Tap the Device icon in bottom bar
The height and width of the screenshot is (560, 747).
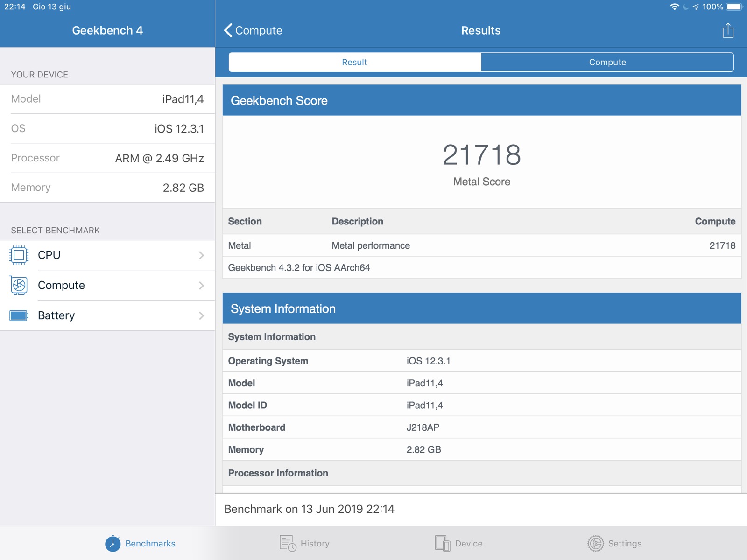[x=442, y=544]
